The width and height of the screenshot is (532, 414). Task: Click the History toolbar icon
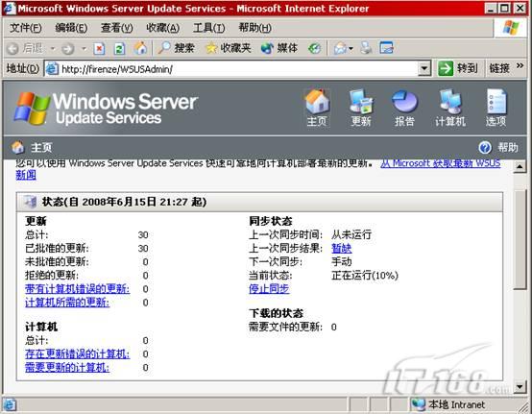tap(315, 49)
